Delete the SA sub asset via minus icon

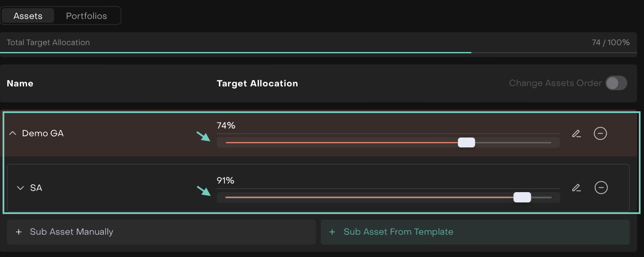click(601, 188)
